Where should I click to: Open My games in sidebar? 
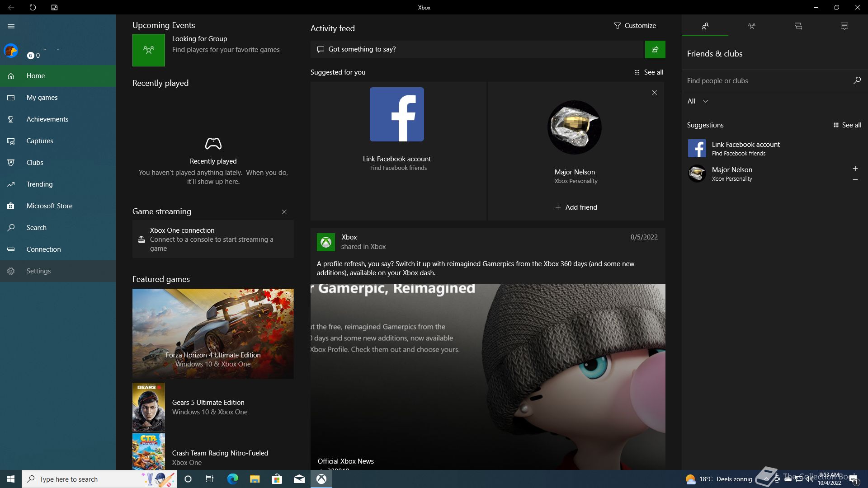58,98
